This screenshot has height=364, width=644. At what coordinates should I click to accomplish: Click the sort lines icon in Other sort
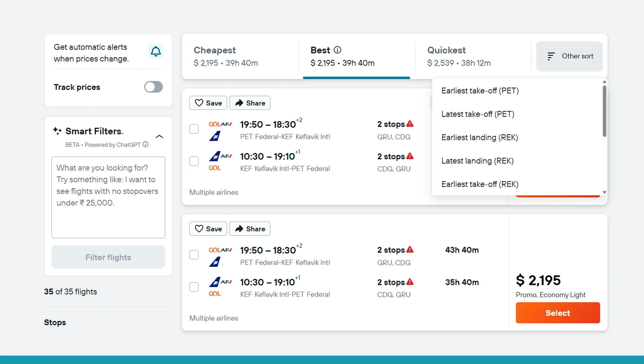coord(551,56)
